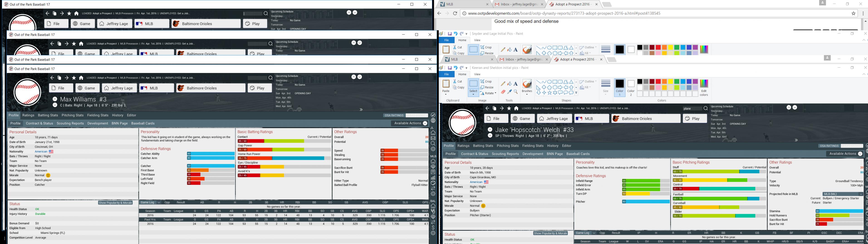Reload the page in the Chrome browser

pos(455,13)
